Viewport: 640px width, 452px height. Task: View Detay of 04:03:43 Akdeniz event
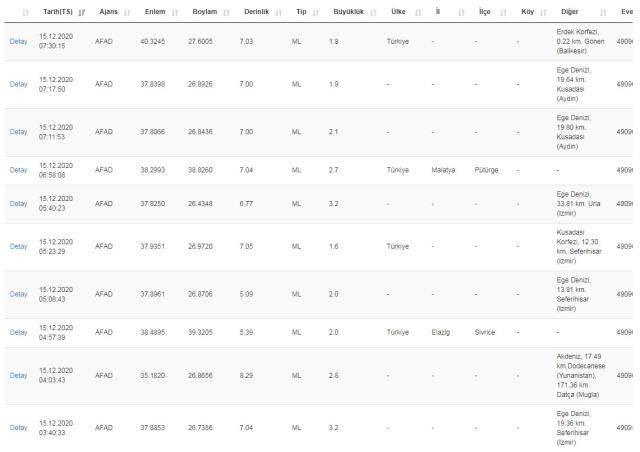tap(18, 375)
